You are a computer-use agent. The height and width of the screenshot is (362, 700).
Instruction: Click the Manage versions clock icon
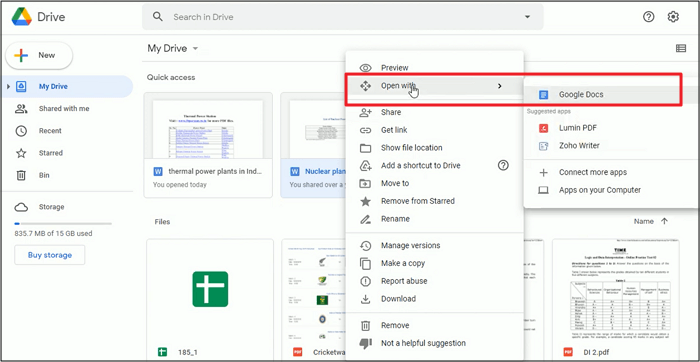click(x=366, y=245)
